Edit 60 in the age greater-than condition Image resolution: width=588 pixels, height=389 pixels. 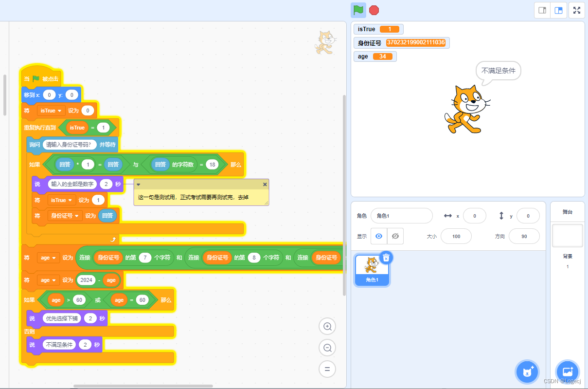point(79,300)
